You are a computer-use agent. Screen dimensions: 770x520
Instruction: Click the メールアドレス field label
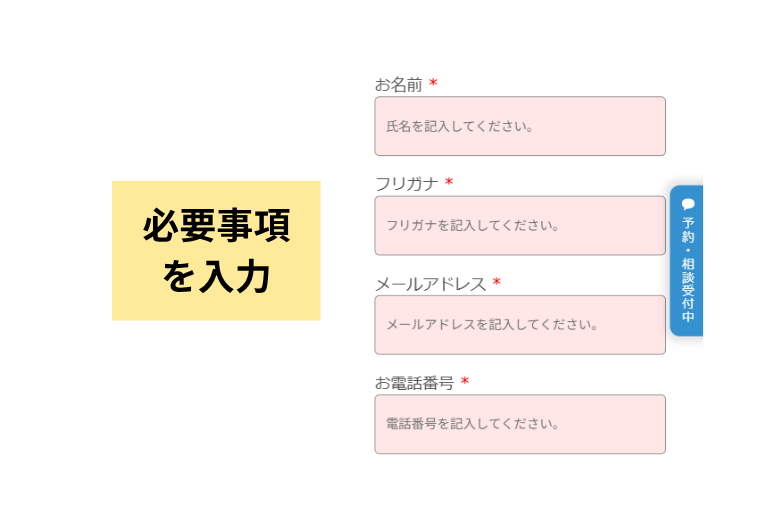point(430,284)
